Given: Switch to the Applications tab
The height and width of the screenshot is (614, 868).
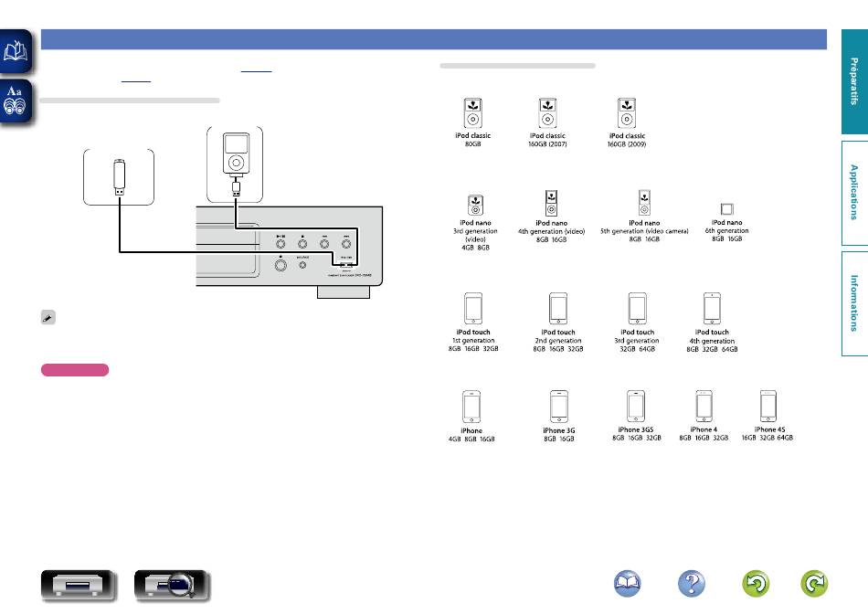Looking at the screenshot, I should (x=854, y=193).
